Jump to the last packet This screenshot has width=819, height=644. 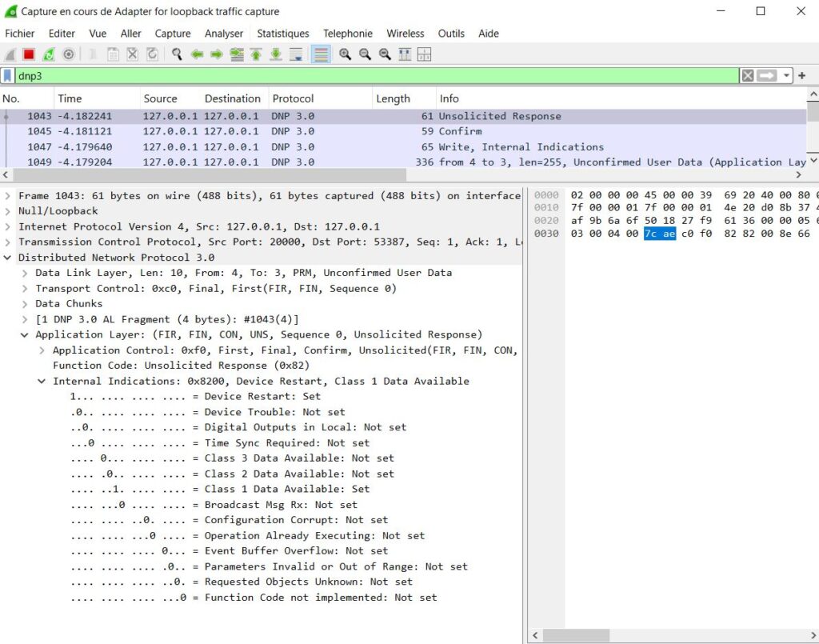275,54
